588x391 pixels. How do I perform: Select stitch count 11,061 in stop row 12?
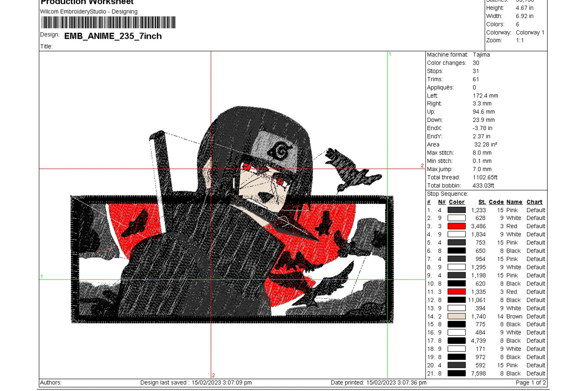click(x=477, y=300)
